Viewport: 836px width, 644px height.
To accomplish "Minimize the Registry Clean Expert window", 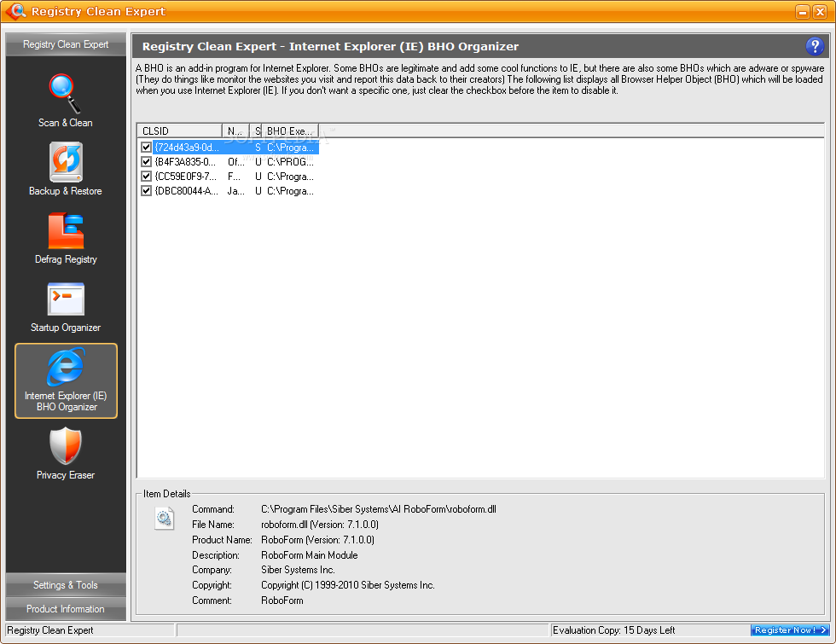I will (x=803, y=11).
